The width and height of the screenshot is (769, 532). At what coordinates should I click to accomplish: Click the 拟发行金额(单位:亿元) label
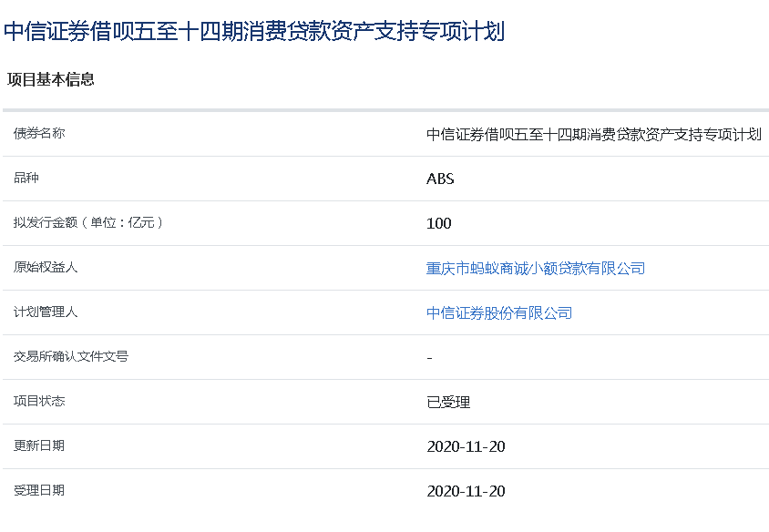(x=88, y=222)
